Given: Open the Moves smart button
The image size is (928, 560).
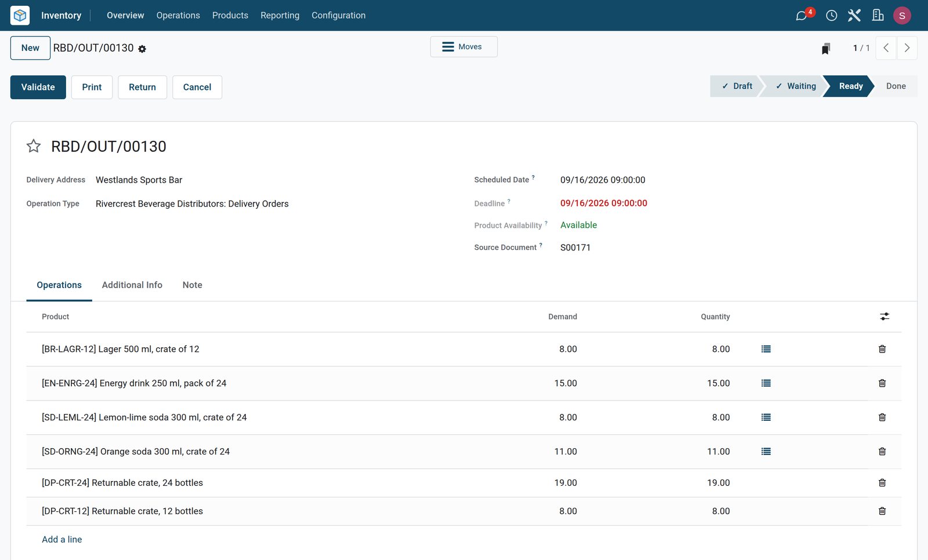Looking at the screenshot, I should coord(464,47).
